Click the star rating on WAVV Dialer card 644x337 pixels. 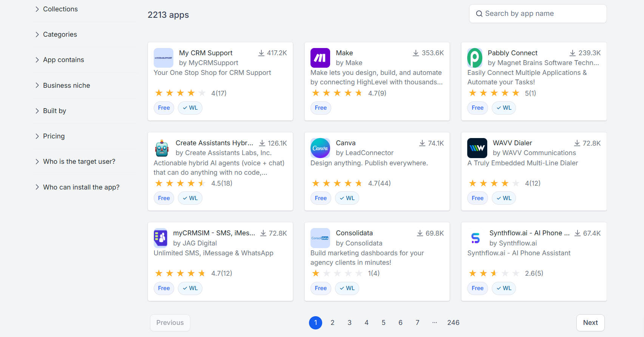tap(494, 183)
